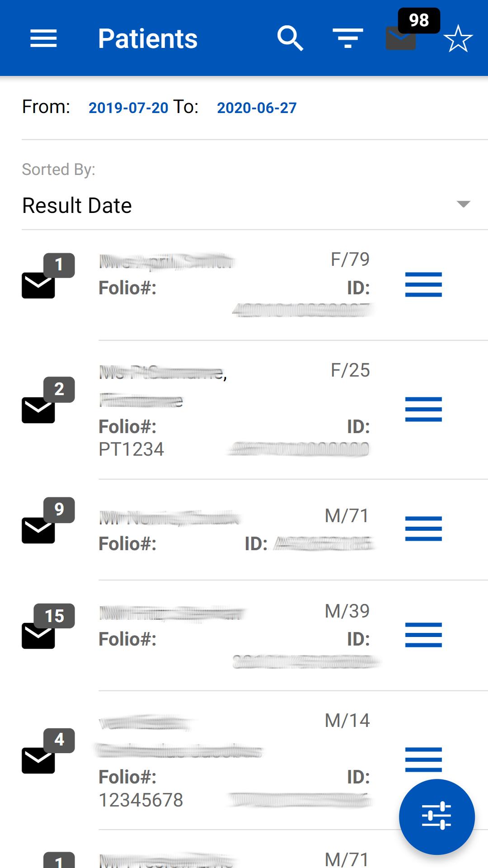This screenshot has width=488, height=868.
Task: Open the hamburger navigation menu
Action: click(43, 38)
